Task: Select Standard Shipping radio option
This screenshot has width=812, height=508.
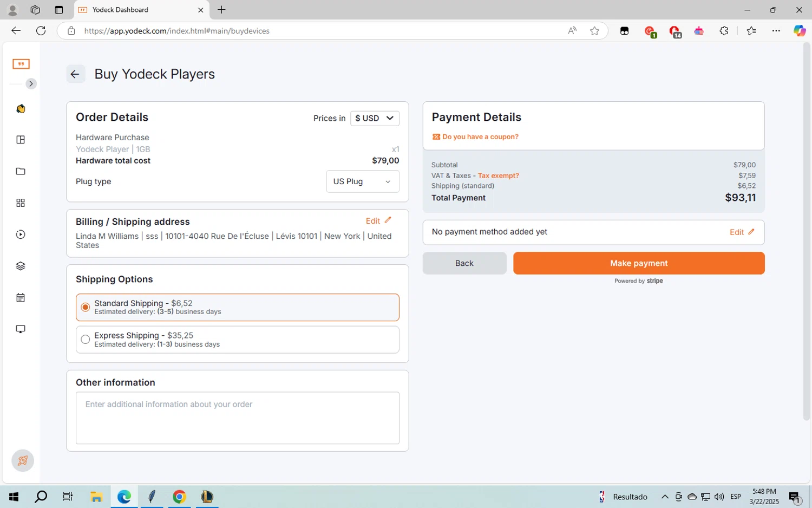Action: tap(86, 308)
